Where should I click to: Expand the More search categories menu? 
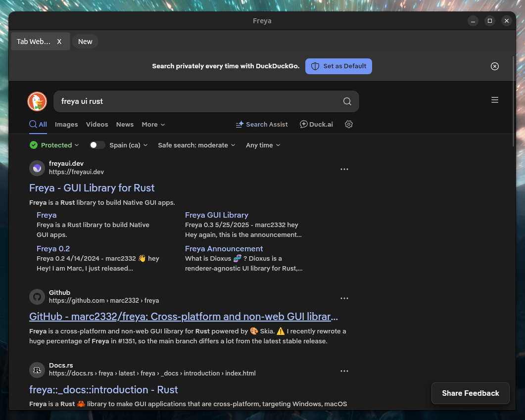point(153,125)
